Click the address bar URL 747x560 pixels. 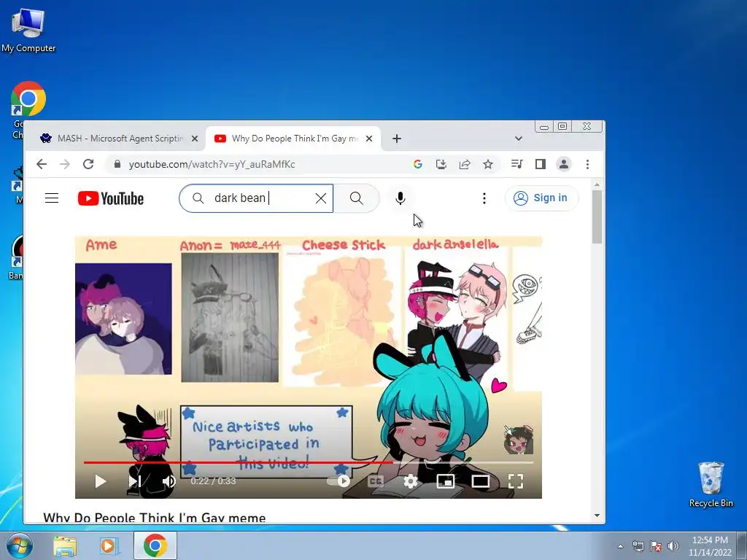point(212,164)
